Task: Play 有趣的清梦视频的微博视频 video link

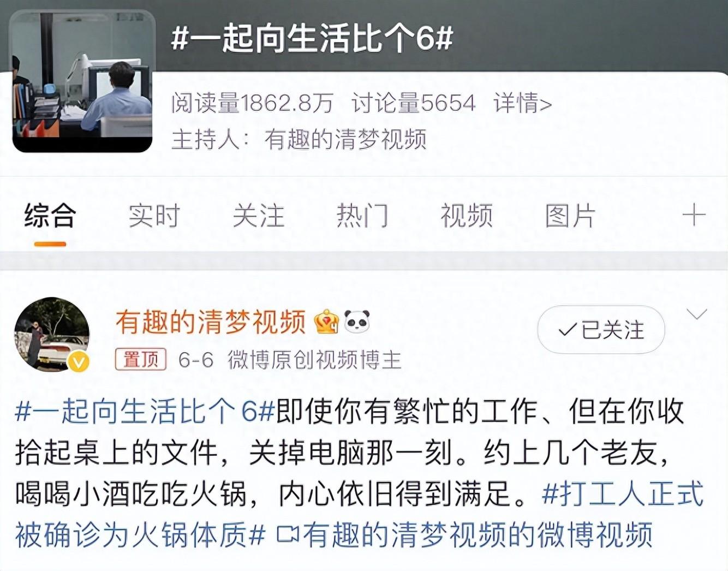Action: coord(465,534)
